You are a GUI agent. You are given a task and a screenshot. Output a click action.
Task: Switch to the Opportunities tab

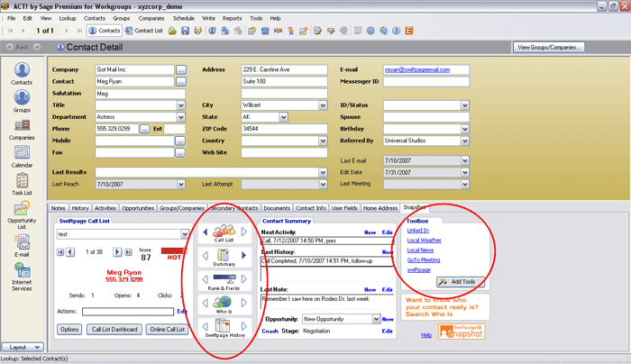[x=138, y=208]
